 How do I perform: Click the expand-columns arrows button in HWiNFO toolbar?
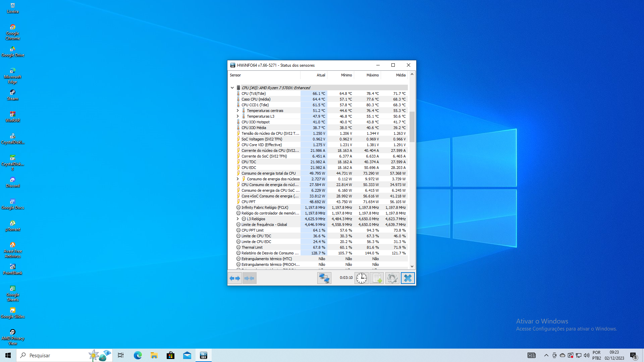pos(235,278)
